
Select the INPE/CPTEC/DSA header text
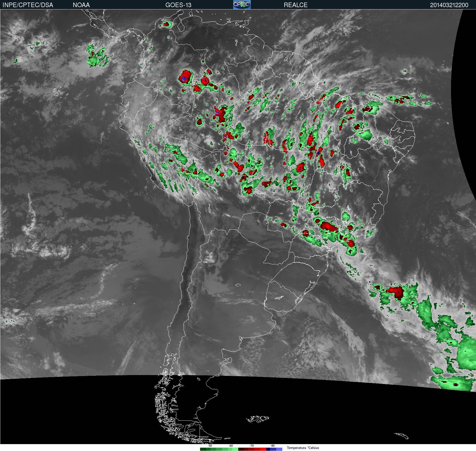[28, 5]
